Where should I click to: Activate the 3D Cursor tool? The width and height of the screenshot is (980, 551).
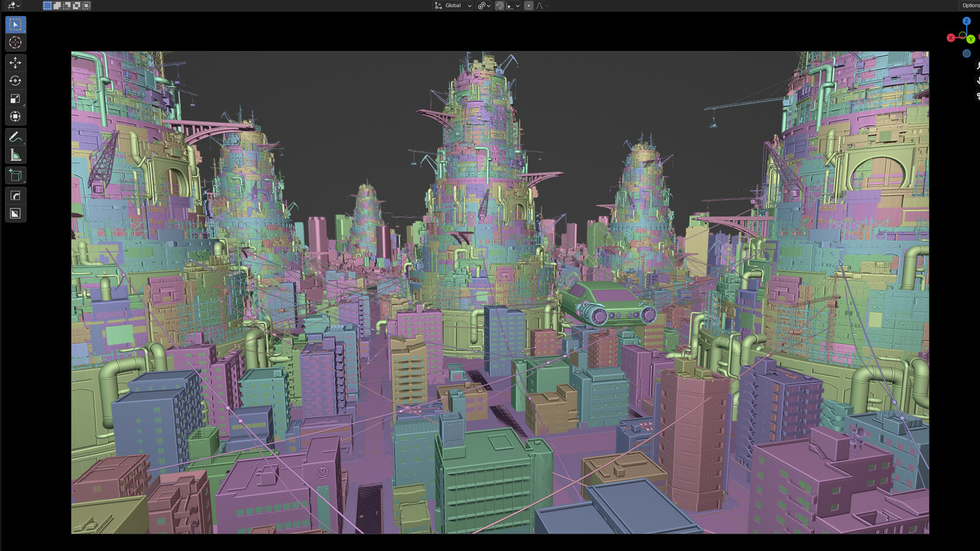(x=15, y=43)
